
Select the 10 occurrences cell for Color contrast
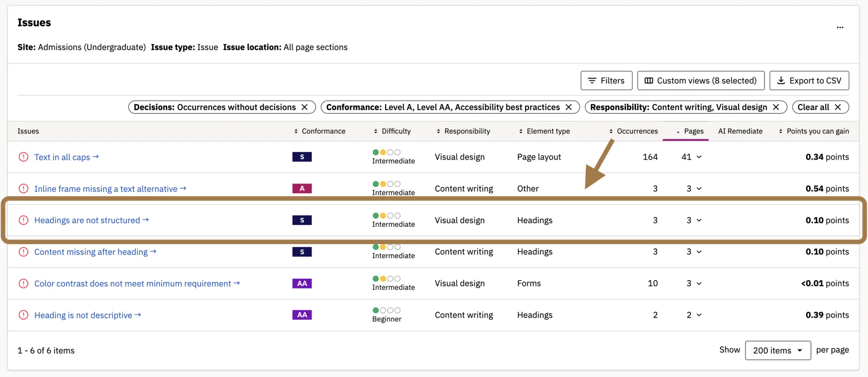(x=653, y=284)
